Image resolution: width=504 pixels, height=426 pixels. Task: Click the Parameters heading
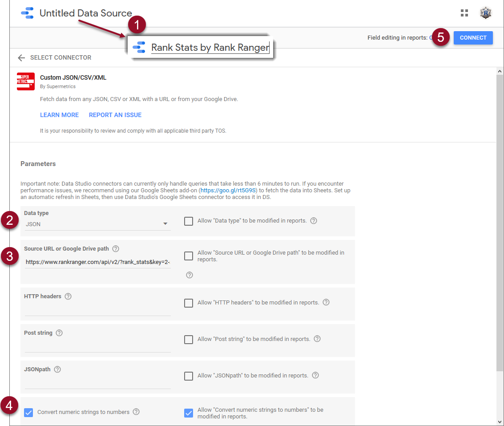click(x=38, y=164)
